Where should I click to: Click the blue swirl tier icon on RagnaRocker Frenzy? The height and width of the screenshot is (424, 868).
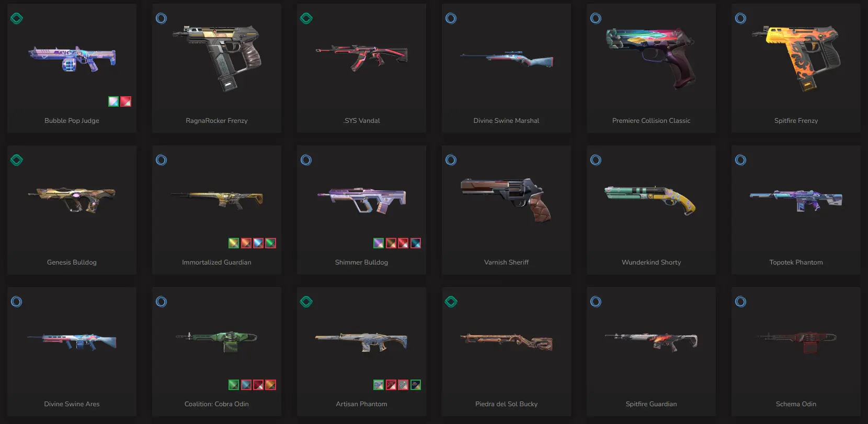(162, 18)
